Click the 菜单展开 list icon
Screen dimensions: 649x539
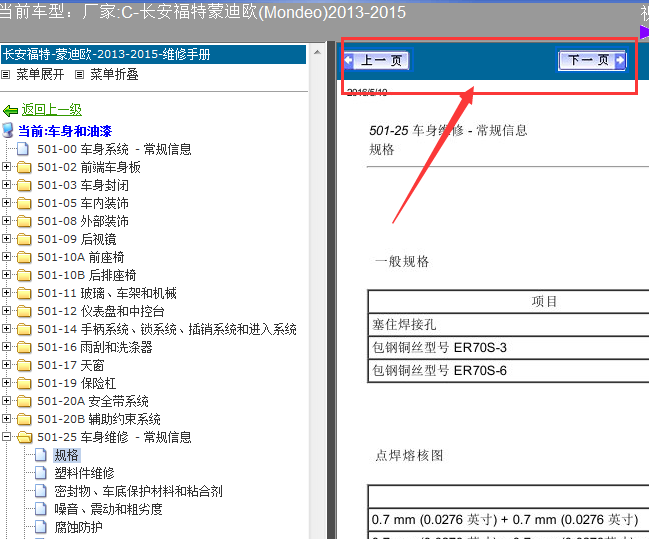[x=5, y=75]
